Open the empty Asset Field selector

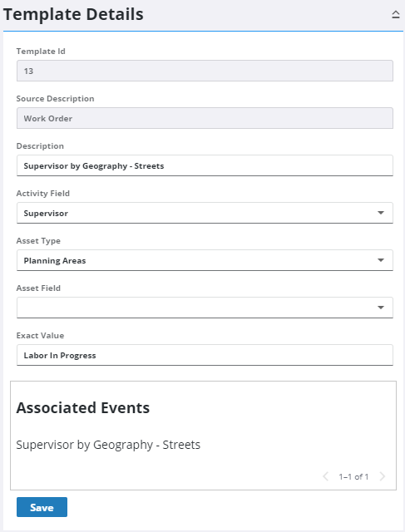(x=205, y=308)
